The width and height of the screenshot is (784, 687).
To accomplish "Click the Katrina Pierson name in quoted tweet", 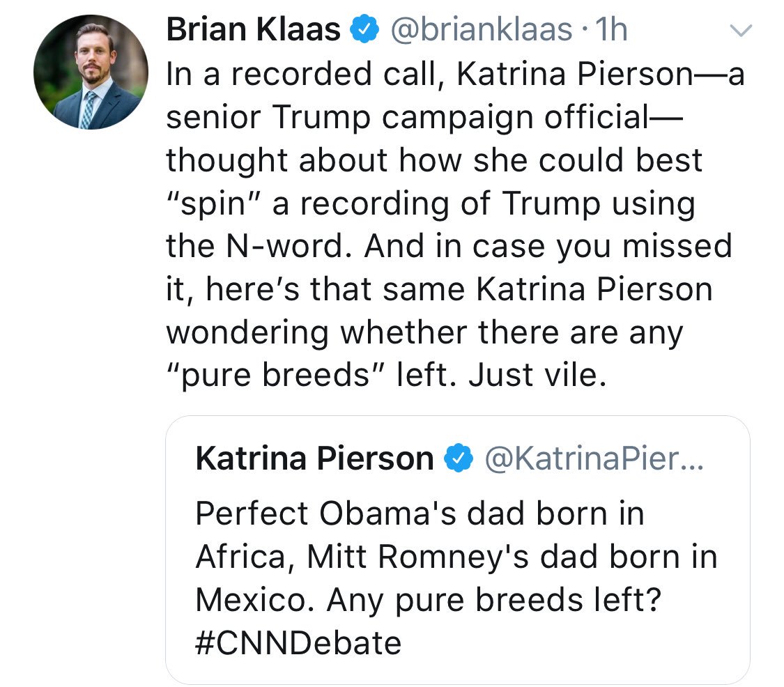I will click(314, 459).
